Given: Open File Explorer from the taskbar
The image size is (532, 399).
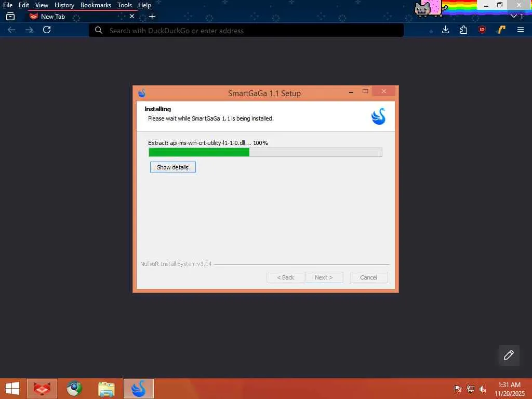Looking at the screenshot, I should pyautogui.click(x=106, y=389).
